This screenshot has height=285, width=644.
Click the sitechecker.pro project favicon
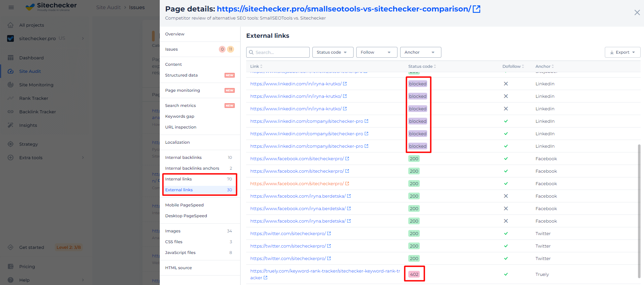tap(11, 38)
